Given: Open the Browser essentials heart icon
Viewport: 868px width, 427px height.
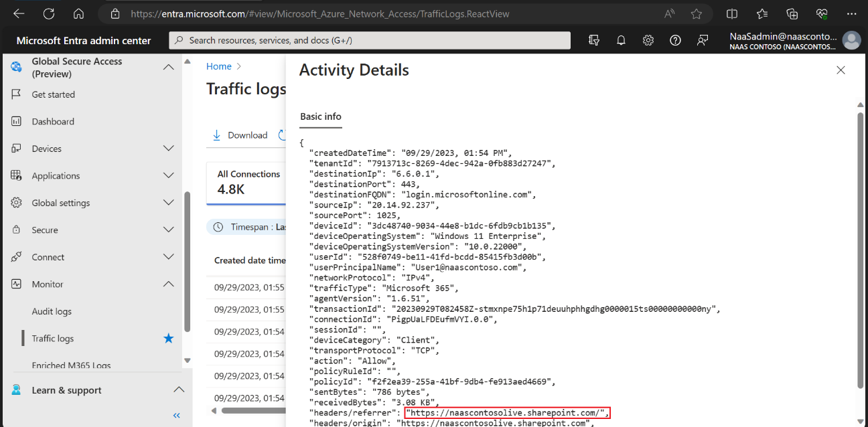Looking at the screenshot, I should point(822,13).
